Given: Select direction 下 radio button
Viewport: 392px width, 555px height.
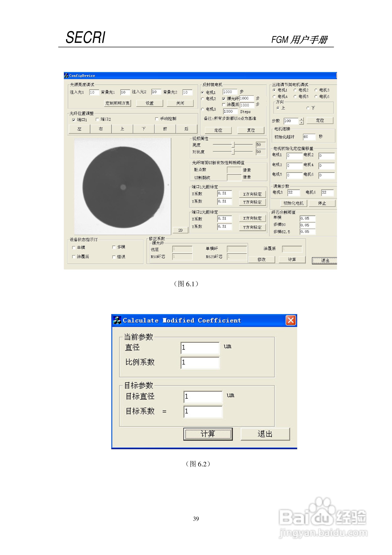Looking at the screenshot, I should click(x=308, y=108).
